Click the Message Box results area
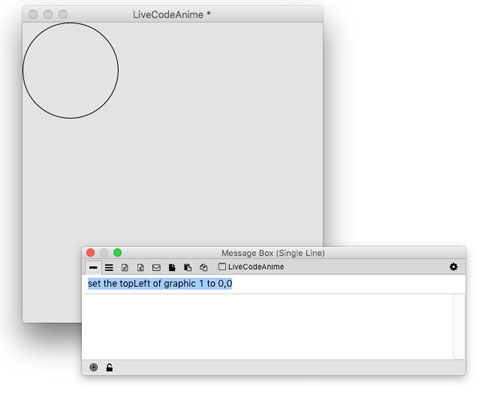 coord(268,327)
